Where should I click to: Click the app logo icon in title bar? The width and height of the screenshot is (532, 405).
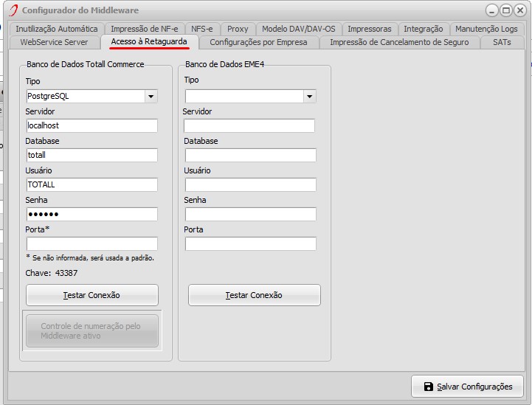[12, 10]
